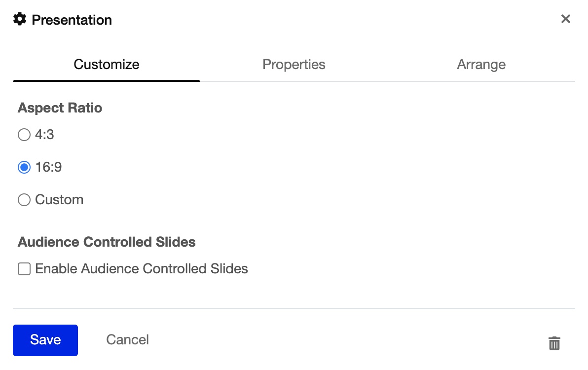
Task: Click the "Enable Audience Controlled Slides" label text
Action: pyautogui.click(x=142, y=269)
